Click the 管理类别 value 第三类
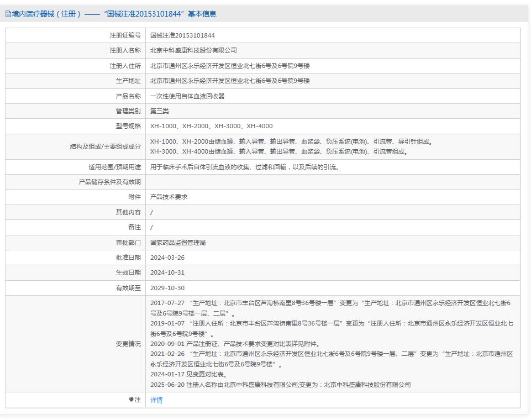 click(160, 111)
